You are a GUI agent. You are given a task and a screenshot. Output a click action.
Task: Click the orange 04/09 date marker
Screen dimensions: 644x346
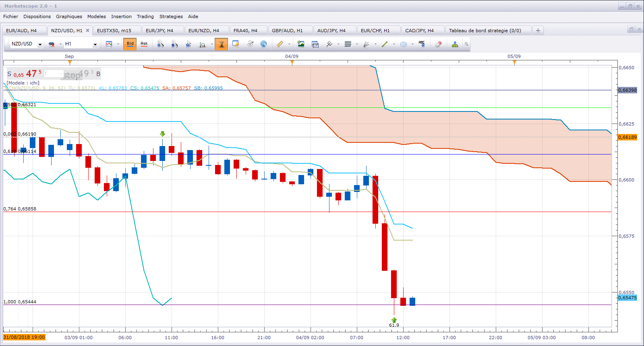(292, 62)
